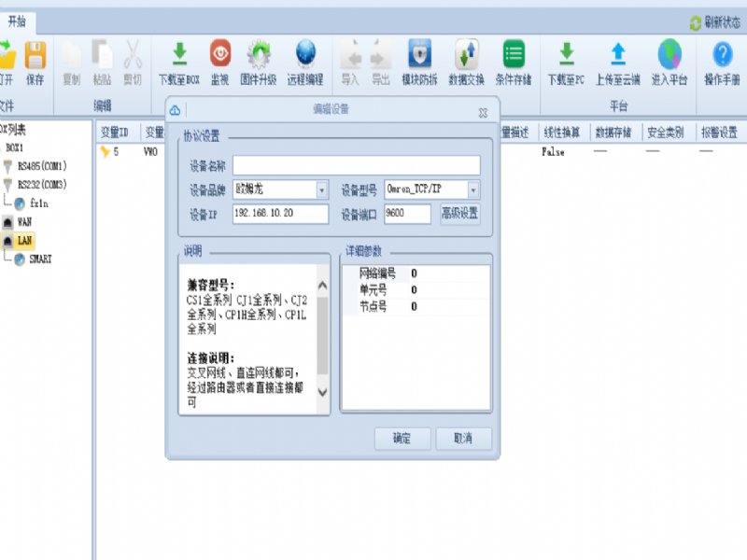The image size is (747, 560).
Task: Click the 进入平台 globe icon
Action: (x=669, y=54)
